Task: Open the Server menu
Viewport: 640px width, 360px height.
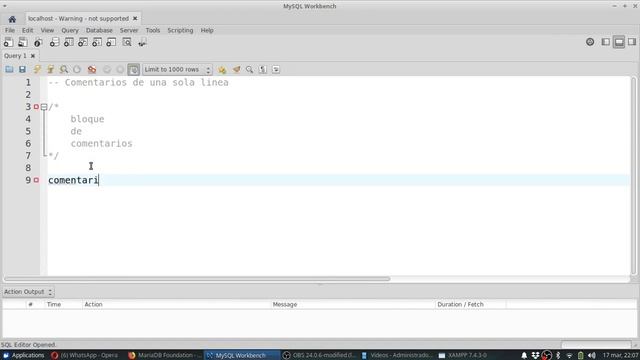Action: coord(129,30)
